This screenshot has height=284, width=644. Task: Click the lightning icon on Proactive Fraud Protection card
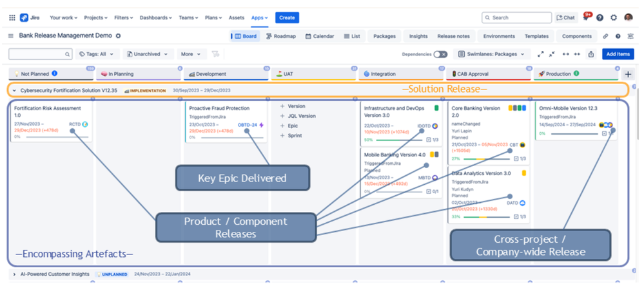(261, 125)
